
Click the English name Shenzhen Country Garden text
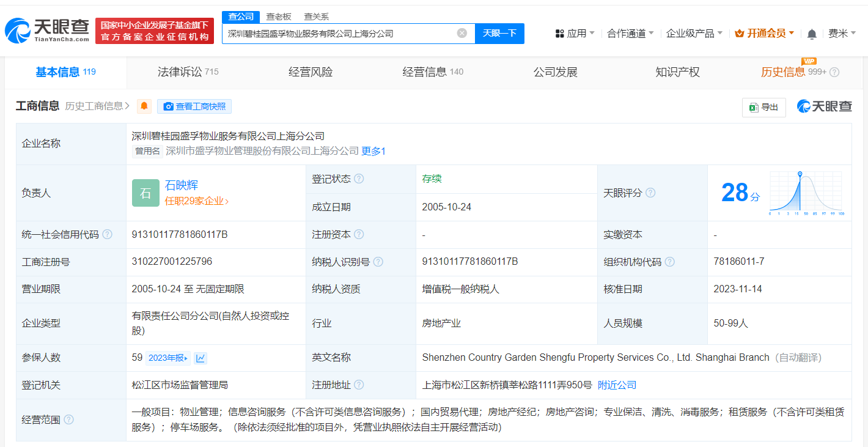point(595,358)
